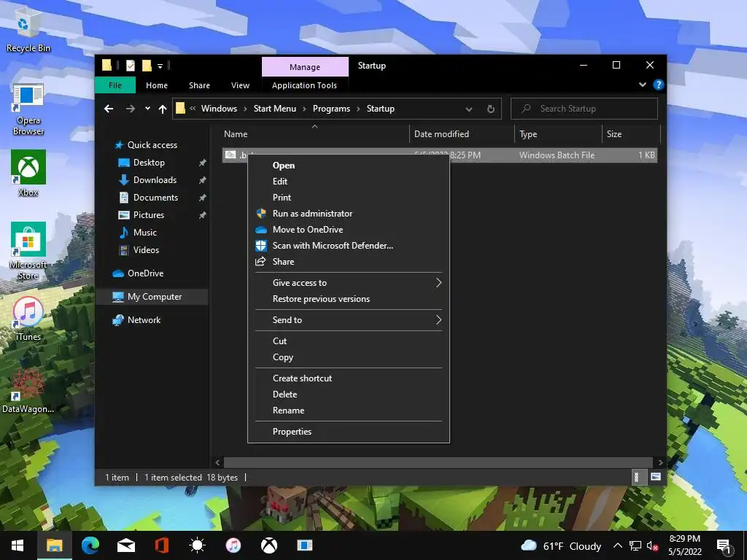Image resolution: width=747 pixels, height=560 pixels.
Task: Click Start Menu breadcrumb segment
Action: click(275, 109)
